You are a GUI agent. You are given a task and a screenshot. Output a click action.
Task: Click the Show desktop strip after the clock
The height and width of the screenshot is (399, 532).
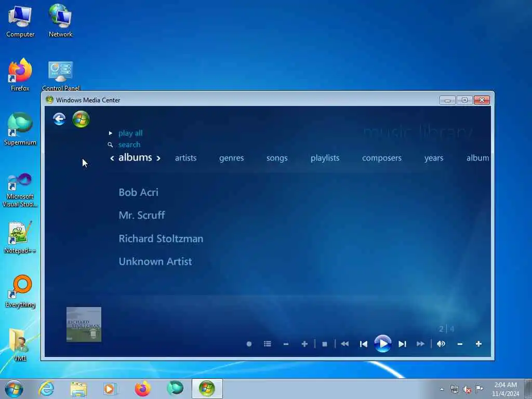528,389
